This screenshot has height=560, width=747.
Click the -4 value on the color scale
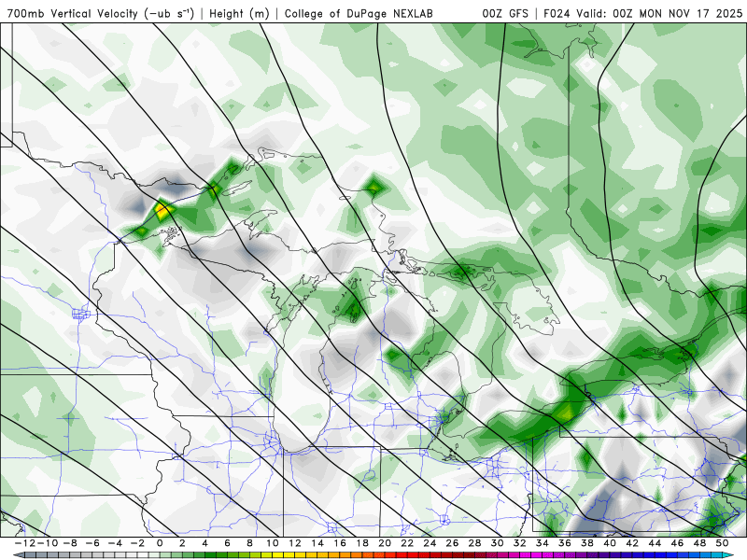[x=115, y=543]
